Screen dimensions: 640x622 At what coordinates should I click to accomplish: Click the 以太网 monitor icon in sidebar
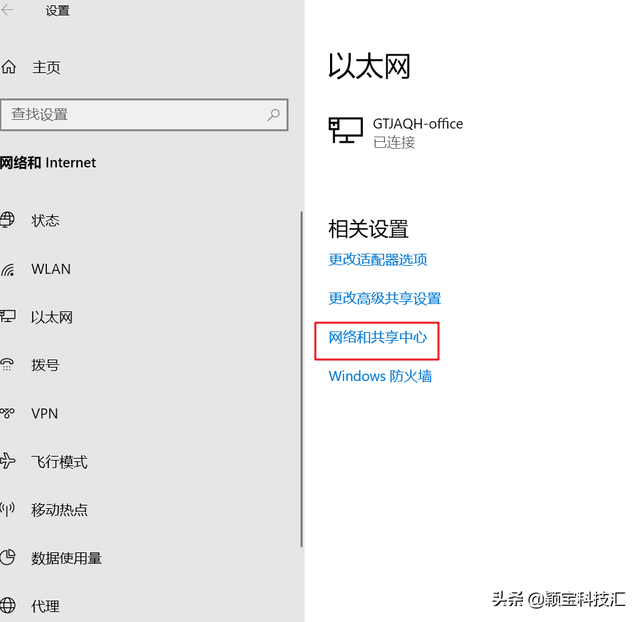pos(8,317)
